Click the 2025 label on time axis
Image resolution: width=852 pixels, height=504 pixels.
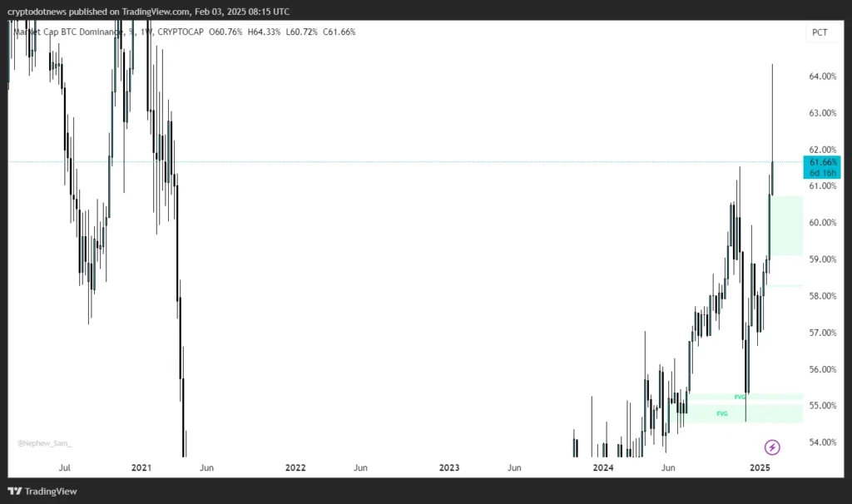coord(759,468)
